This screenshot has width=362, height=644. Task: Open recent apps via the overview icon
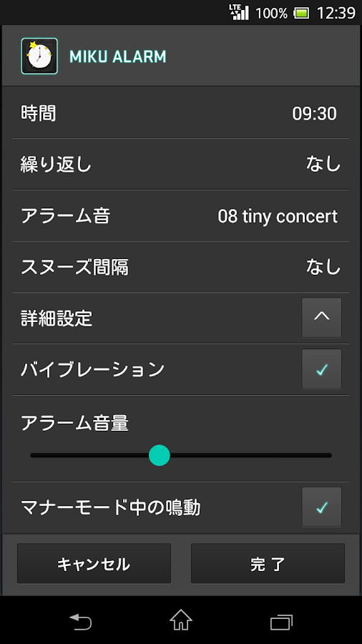tap(281, 621)
